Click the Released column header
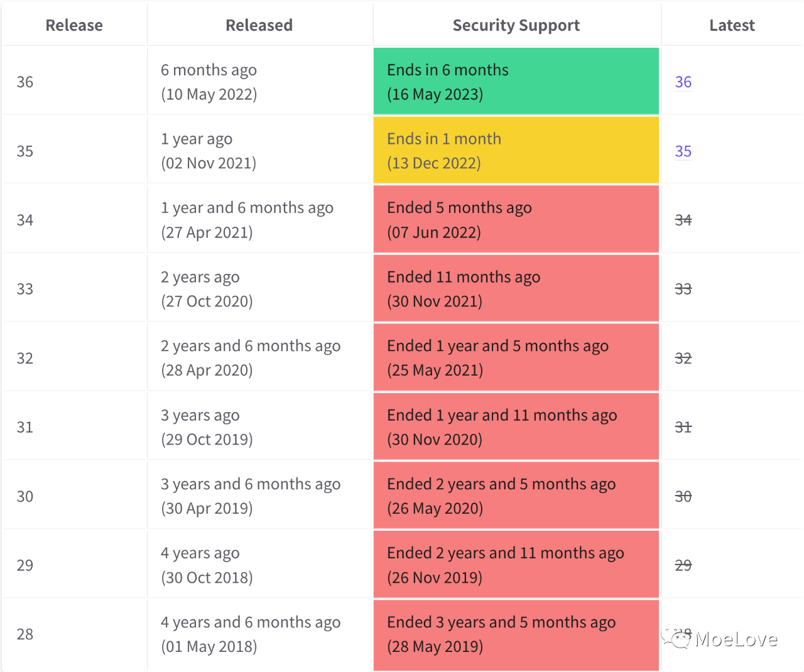 [259, 26]
